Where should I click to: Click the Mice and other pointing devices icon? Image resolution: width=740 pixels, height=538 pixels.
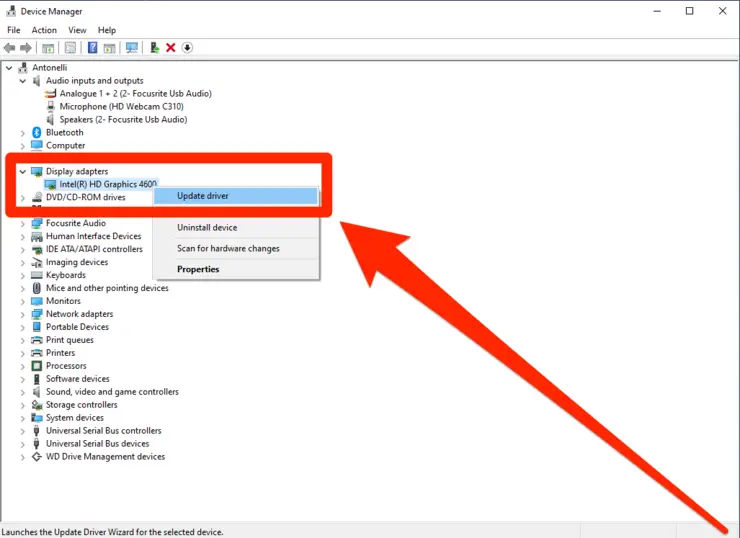coord(36,288)
